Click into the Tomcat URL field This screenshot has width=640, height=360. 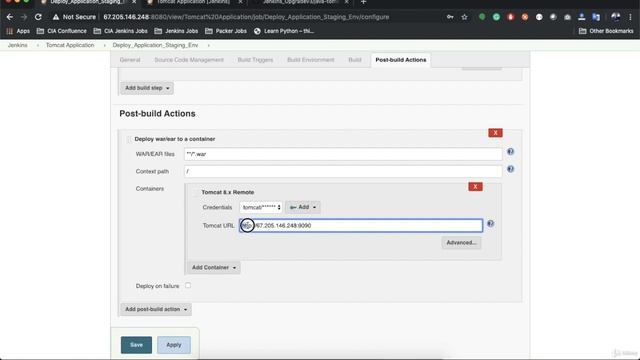click(361, 225)
